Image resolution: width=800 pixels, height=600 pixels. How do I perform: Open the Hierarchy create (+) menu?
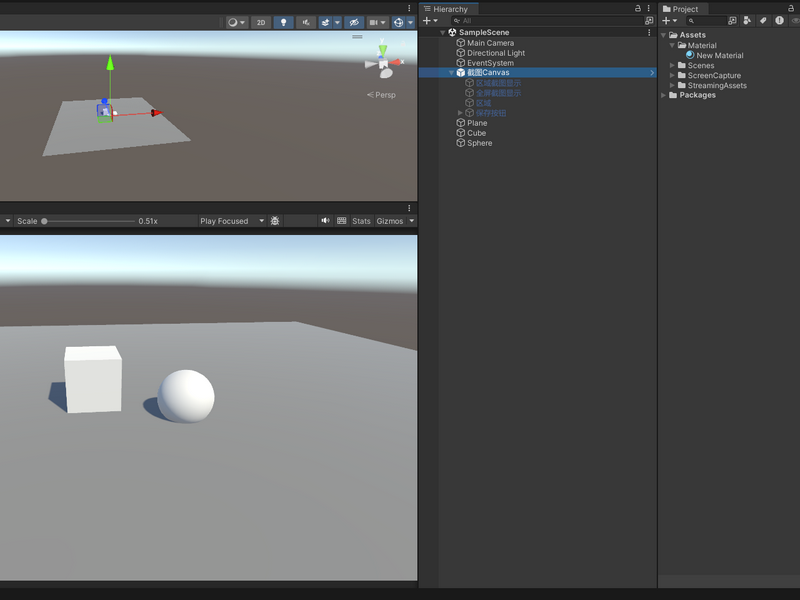pyautogui.click(x=430, y=21)
